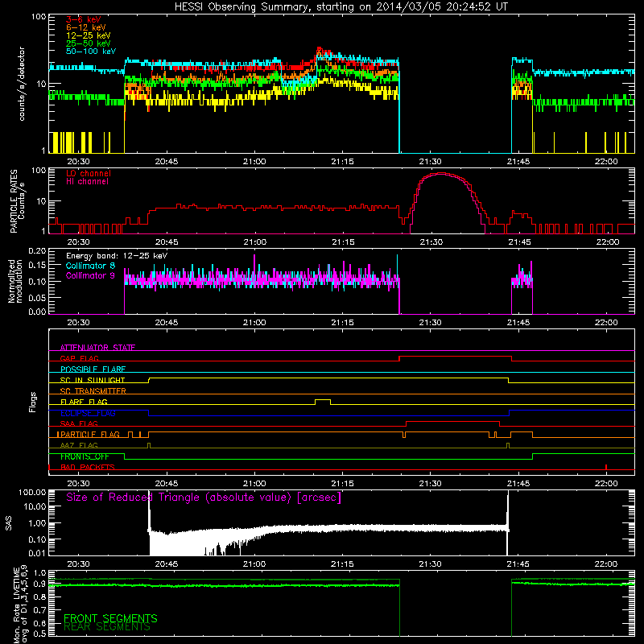Select the 12-25 keV legend label
644x644 pixels.
(x=89, y=35)
